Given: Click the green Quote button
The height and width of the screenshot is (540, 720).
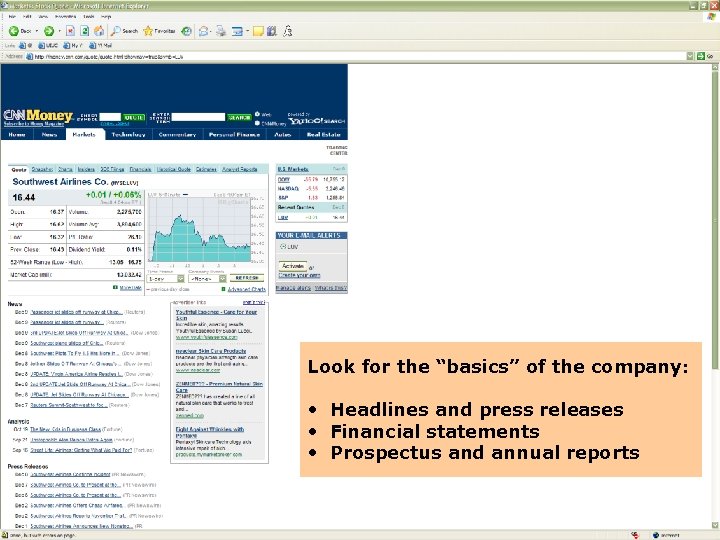Looking at the screenshot, I should tap(134, 118).
